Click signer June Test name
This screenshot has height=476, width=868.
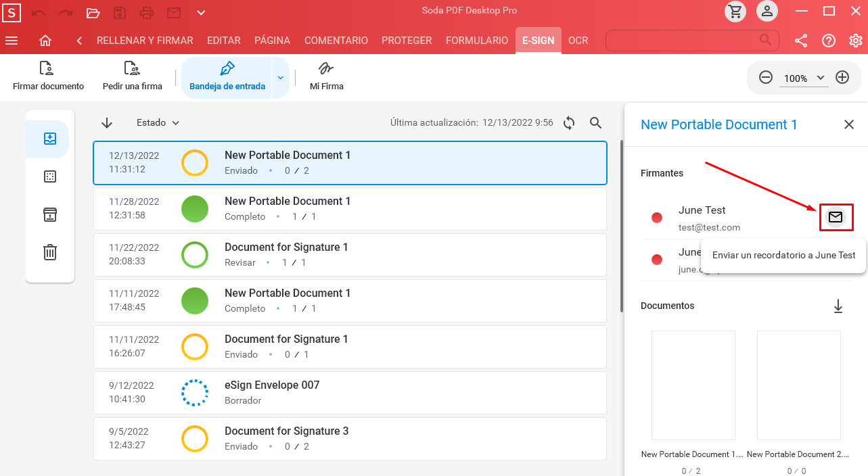(702, 210)
